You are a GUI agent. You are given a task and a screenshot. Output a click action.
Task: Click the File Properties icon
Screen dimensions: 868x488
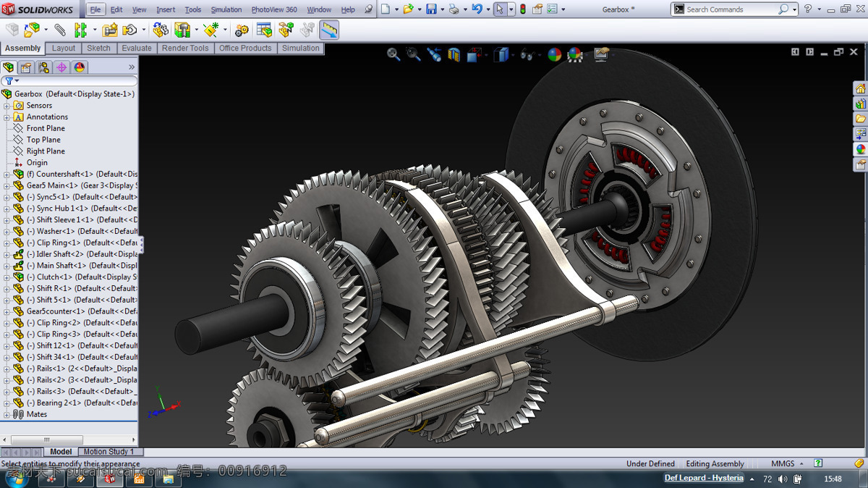coord(537,9)
